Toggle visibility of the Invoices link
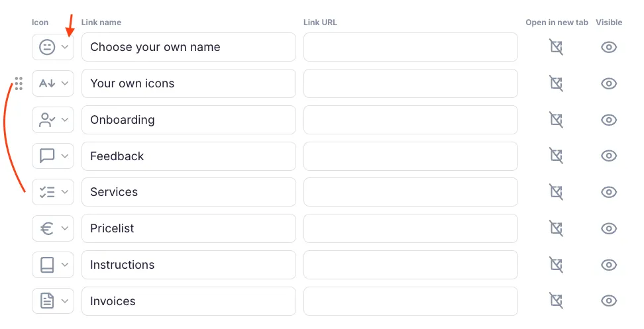This screenshot has height=329, width=644. pyautogui.click(x=609, y=301)
